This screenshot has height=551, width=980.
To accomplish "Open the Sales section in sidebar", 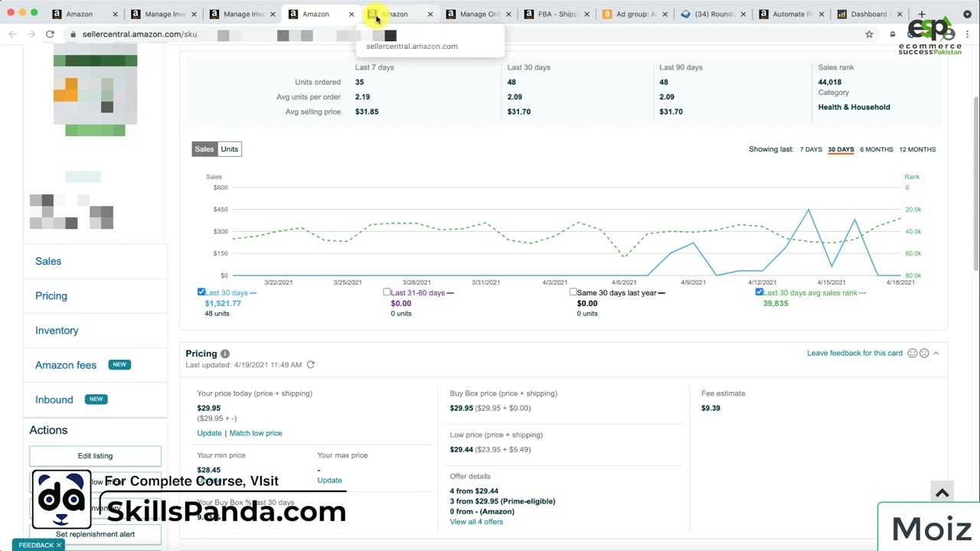I will tap(48, 261).
